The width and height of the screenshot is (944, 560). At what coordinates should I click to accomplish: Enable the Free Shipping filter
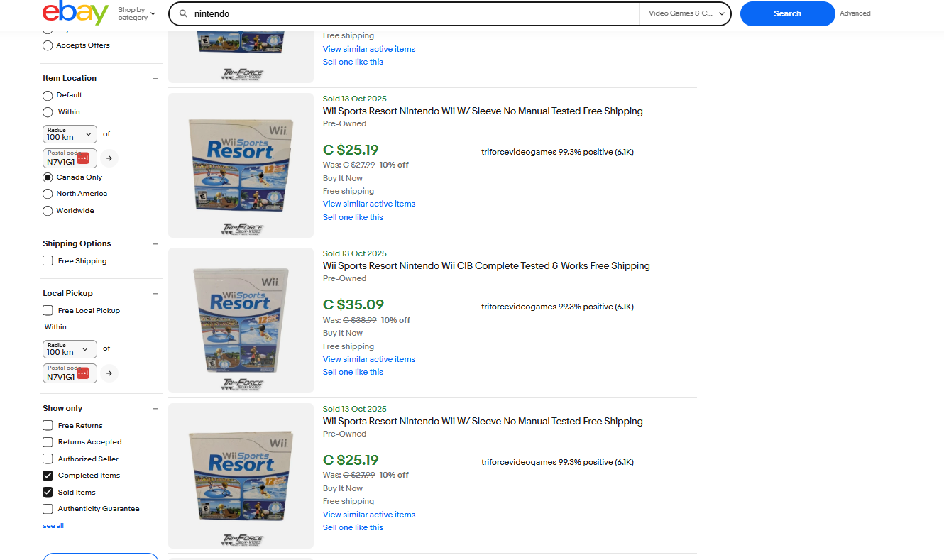click(48, 260)
